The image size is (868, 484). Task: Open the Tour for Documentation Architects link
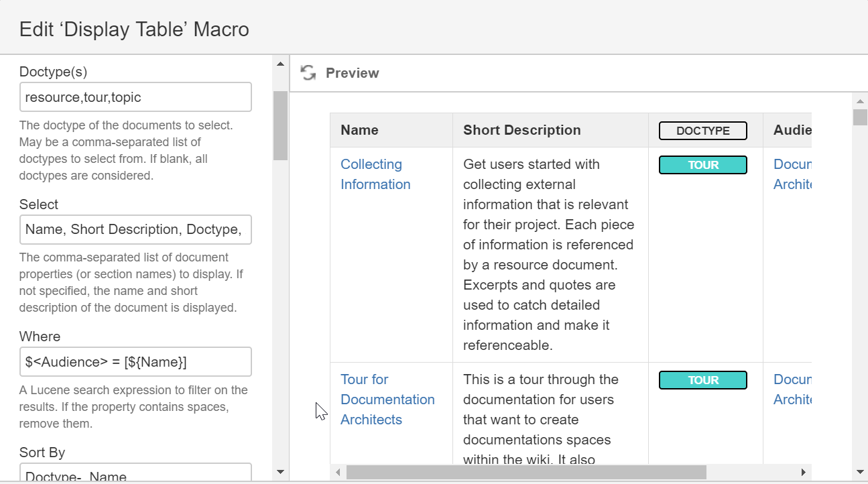click(x=387, y=399)
